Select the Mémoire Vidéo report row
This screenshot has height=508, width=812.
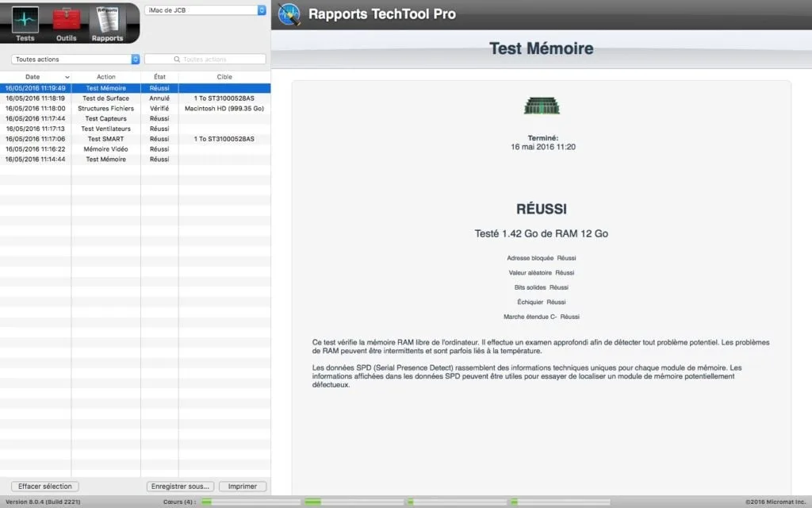pos(108,148)
